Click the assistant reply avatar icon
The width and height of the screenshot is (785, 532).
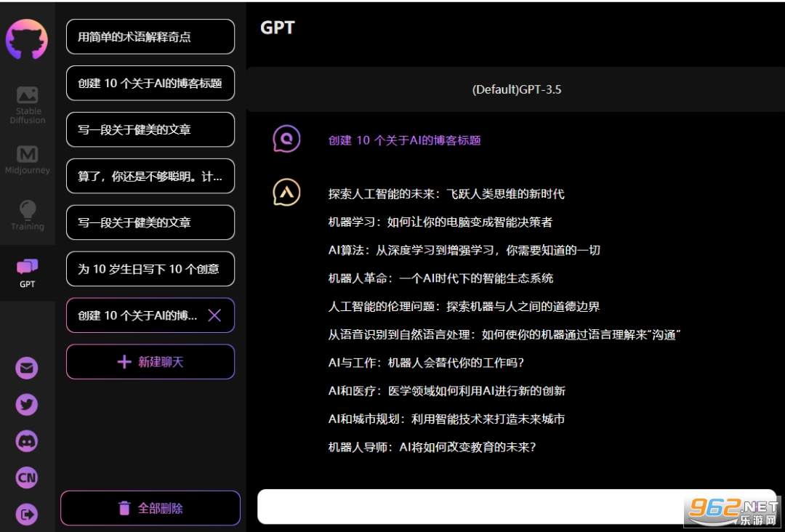pos(286,192)
